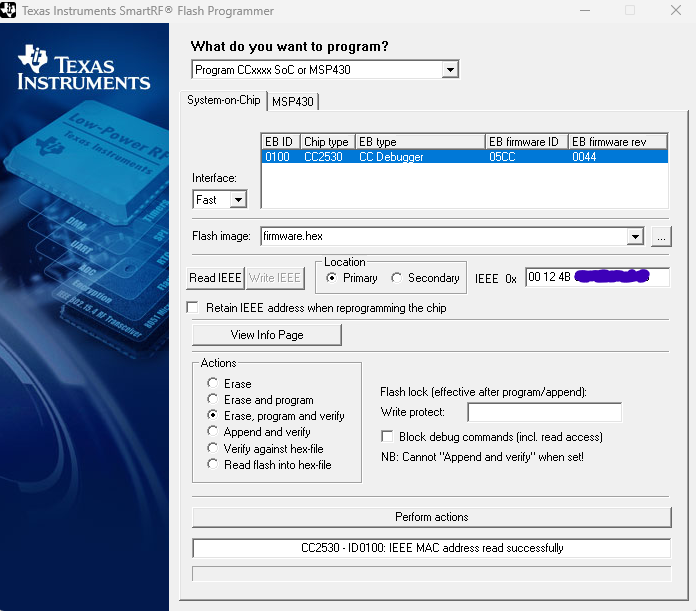
Task: Open the flash image browse button
Action: pyautogui.click(x=661, y=237)
